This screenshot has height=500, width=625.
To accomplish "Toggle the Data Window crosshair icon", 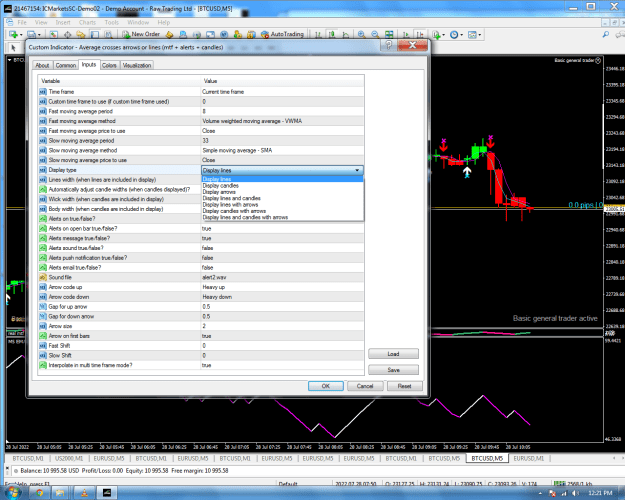I will coord(67,35).
